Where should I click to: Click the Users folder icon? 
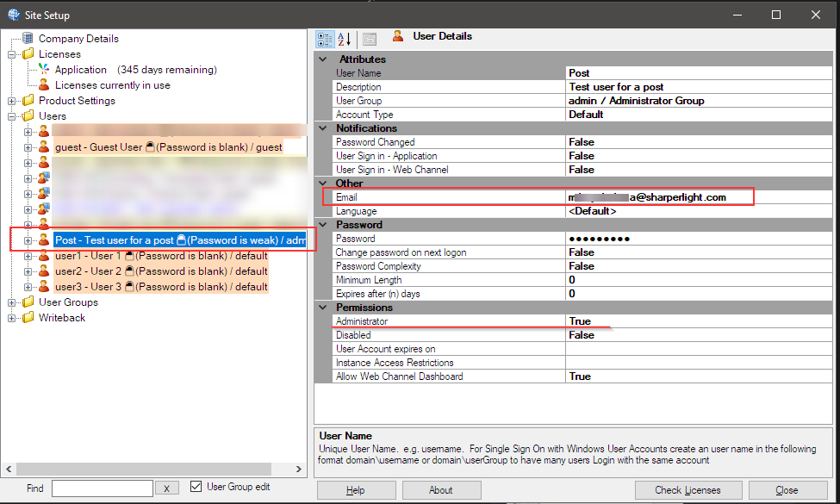coord(28,115)
